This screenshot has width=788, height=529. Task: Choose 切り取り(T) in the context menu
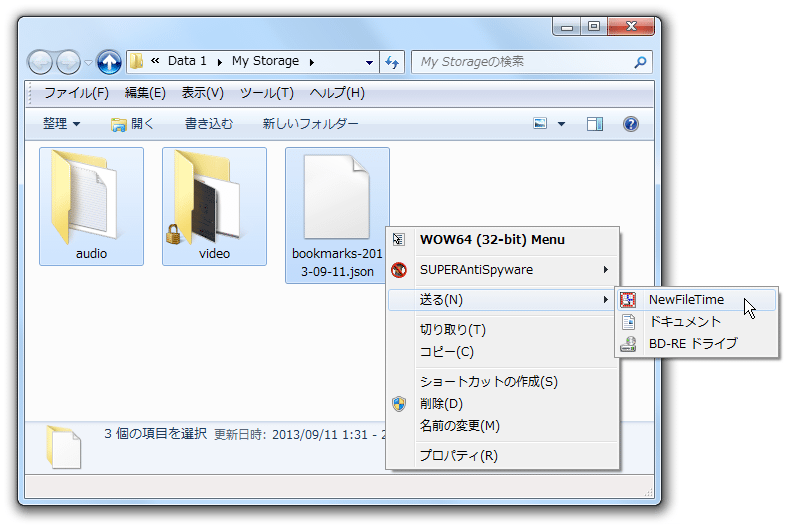[x=503, y=330]
